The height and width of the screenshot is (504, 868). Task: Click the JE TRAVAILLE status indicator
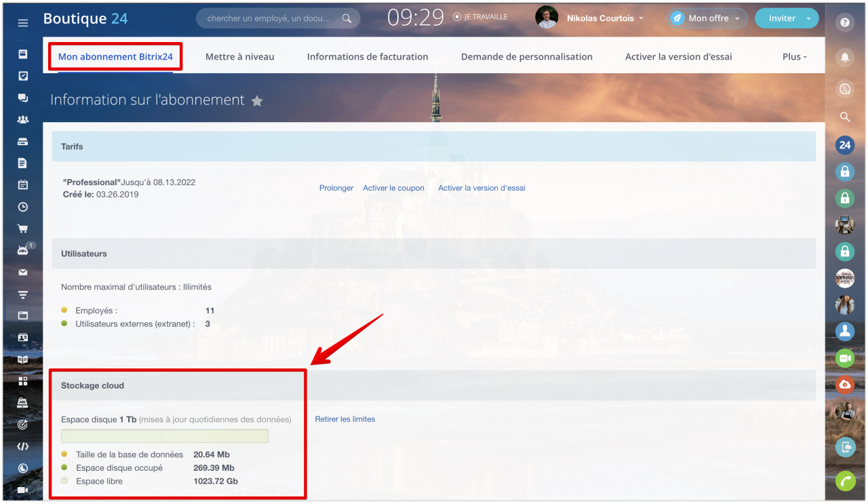pyautogui.click(x=480, y=17)
